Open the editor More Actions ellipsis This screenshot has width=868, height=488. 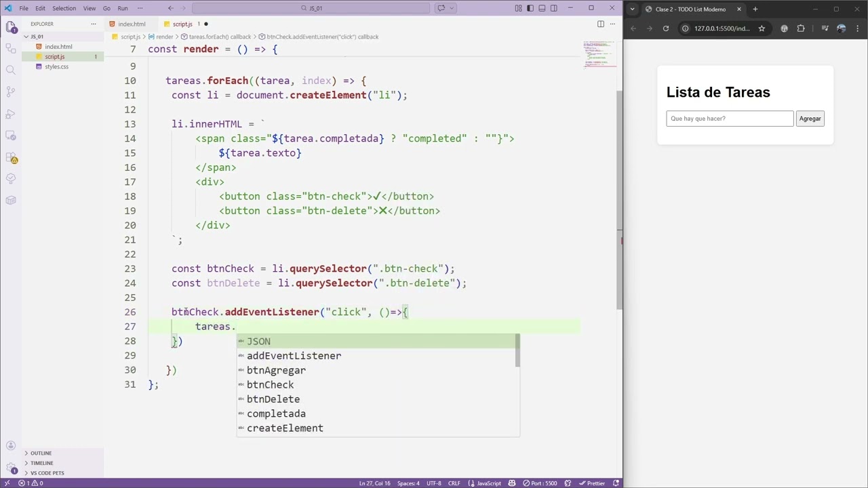point(614,24)
